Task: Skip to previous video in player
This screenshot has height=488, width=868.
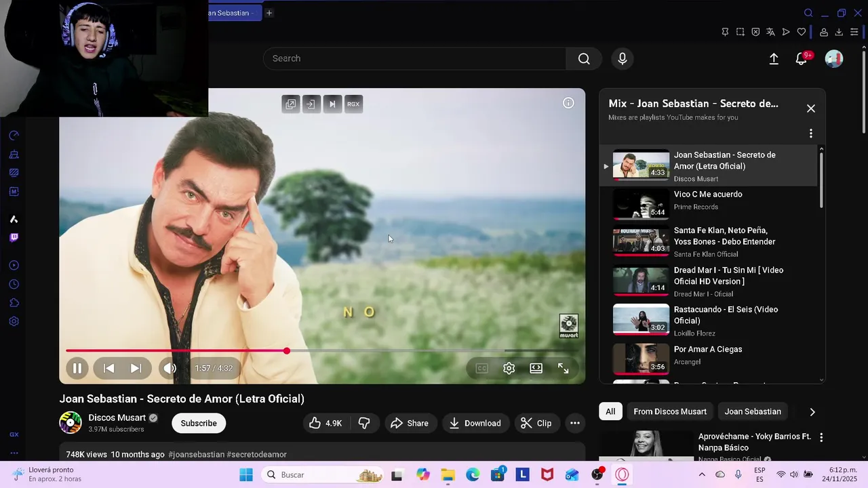Action: tap(108, 368)
